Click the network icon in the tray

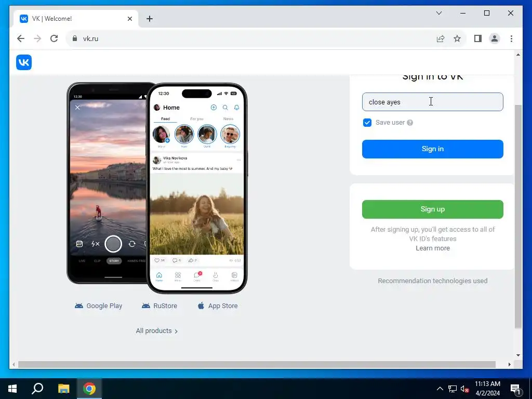point(453,389)
